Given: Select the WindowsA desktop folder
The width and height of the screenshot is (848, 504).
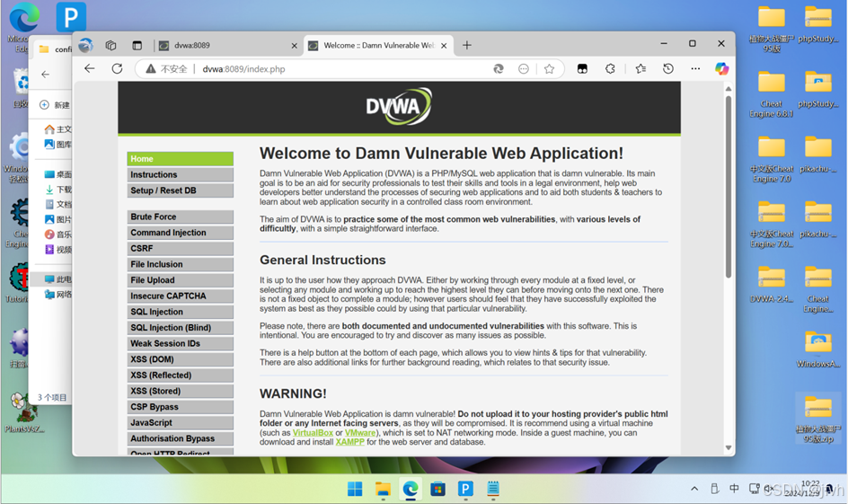Looking at the screenshot, I should (817, 349).
